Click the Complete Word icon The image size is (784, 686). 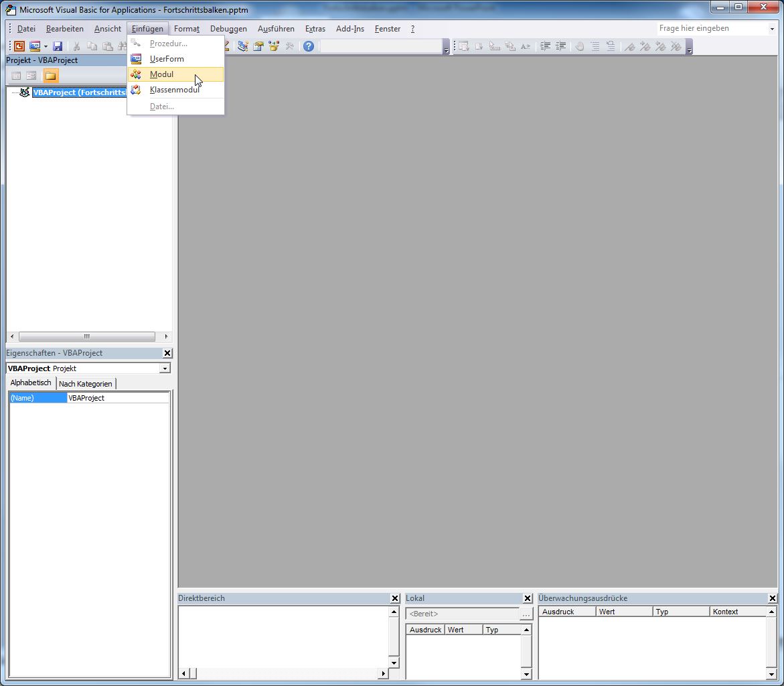526,46
